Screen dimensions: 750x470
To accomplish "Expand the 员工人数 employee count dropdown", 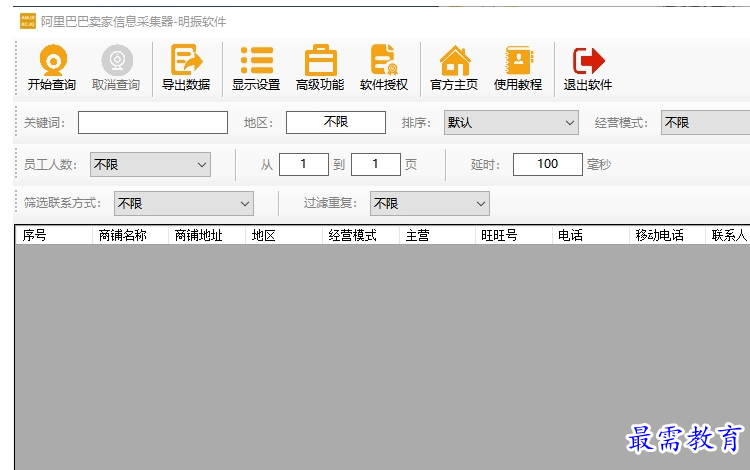I will coord(150,164).
